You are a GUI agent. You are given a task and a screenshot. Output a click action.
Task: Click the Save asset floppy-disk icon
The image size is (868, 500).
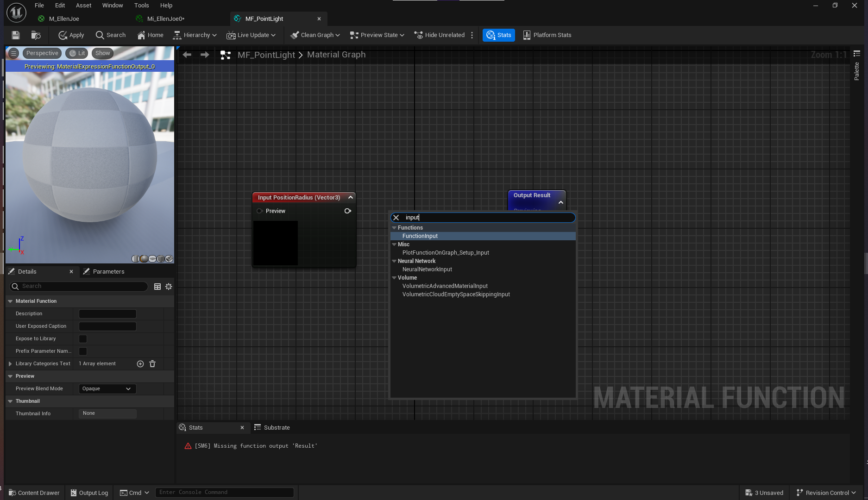pyautogui.click(x=16, y=35)
